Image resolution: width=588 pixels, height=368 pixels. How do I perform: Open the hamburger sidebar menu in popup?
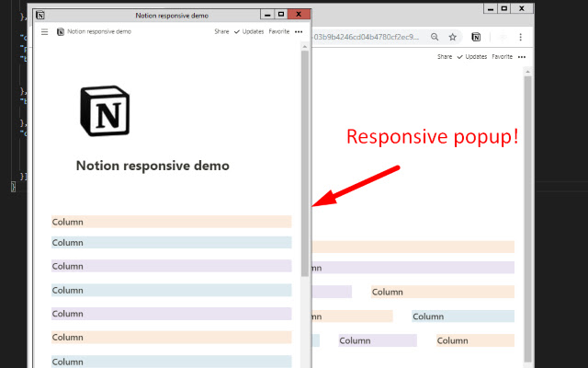pyautogui.click(x=45, y=32)
